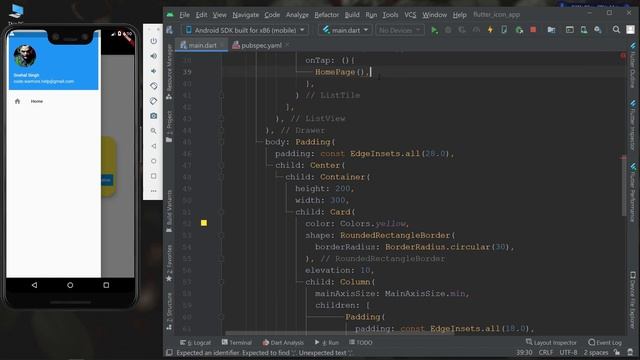This screenshot has height=360, width=640.
Task: Open the Project side panel
Action: [x=169, y=127]
